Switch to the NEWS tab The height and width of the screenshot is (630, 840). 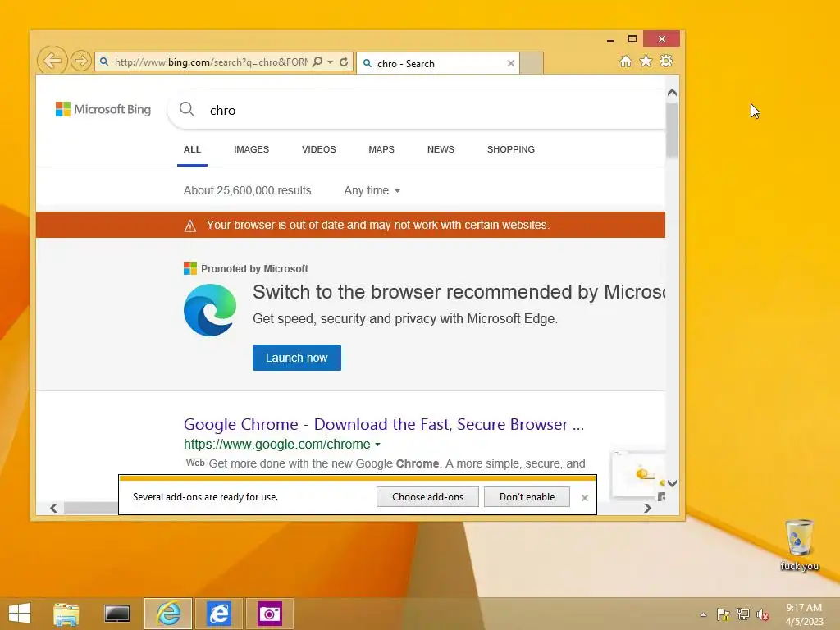(441, 149)
